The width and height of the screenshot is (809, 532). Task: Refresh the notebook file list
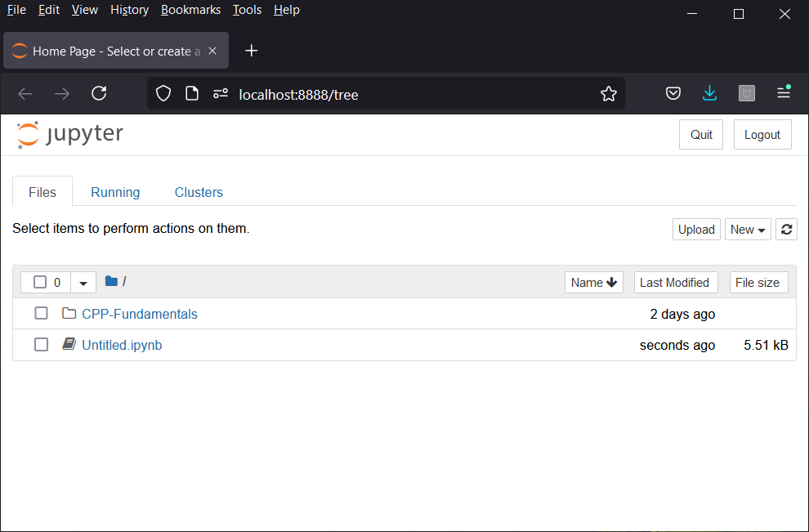pos(786,230)
